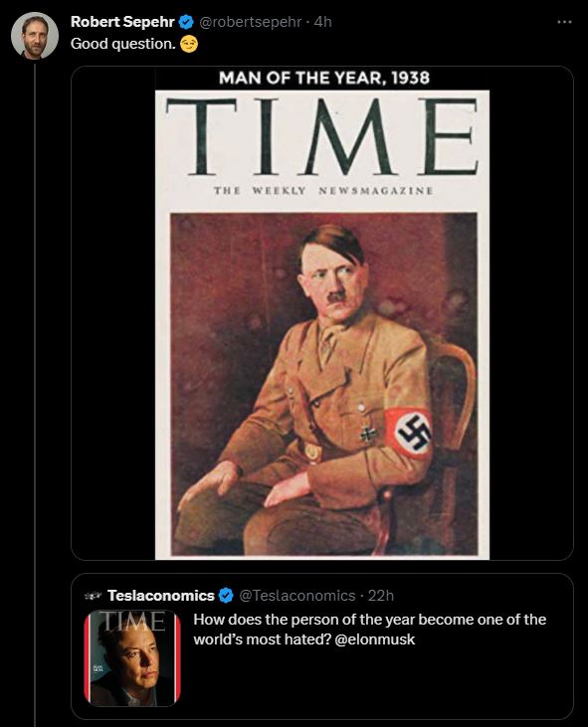This screenshot has width=588, height=727.
Task: Click the TIME logo on the magazine cover
Action: point(321,136)
